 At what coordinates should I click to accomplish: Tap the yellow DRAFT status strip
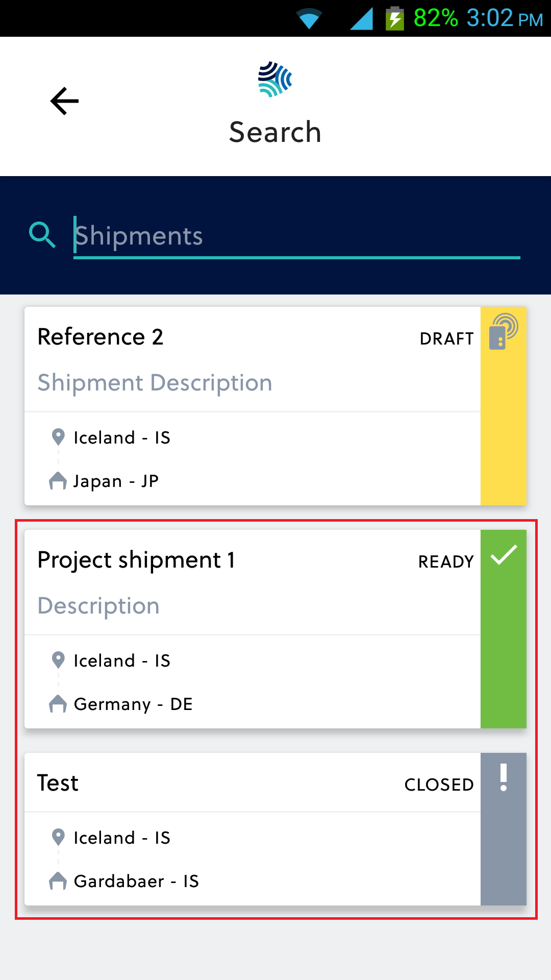(x=504, y=434)
